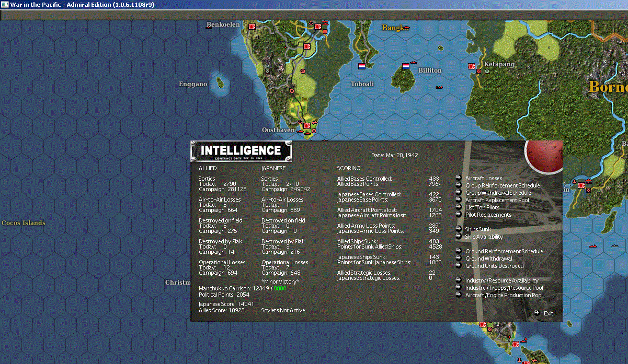Screen dimensions: 628x364
Task: Click the arrow icon beside Industry/Resource Availability
Action: 459,280
